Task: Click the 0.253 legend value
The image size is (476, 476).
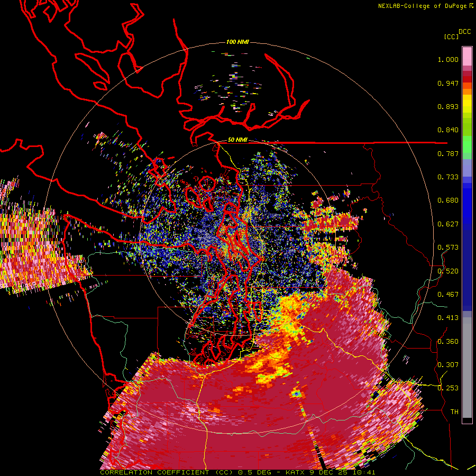Action: pos(448,388)
